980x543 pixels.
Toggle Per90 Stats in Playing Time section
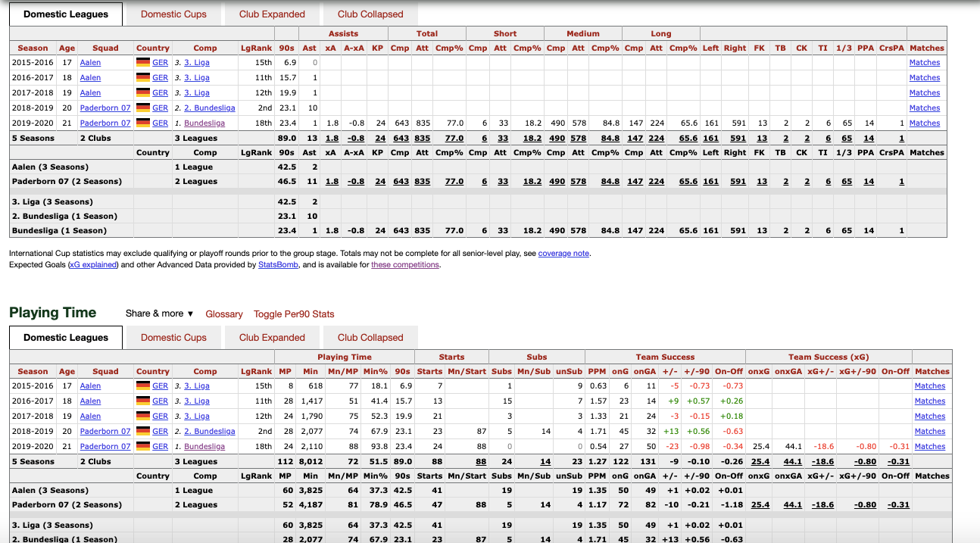(294, 314)
